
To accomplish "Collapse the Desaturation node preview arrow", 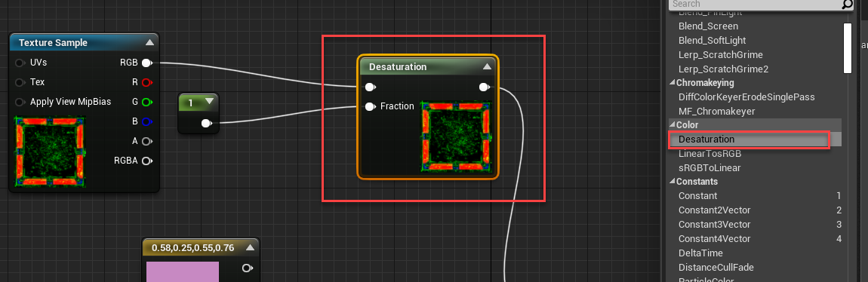I will (x=487, y=66).
